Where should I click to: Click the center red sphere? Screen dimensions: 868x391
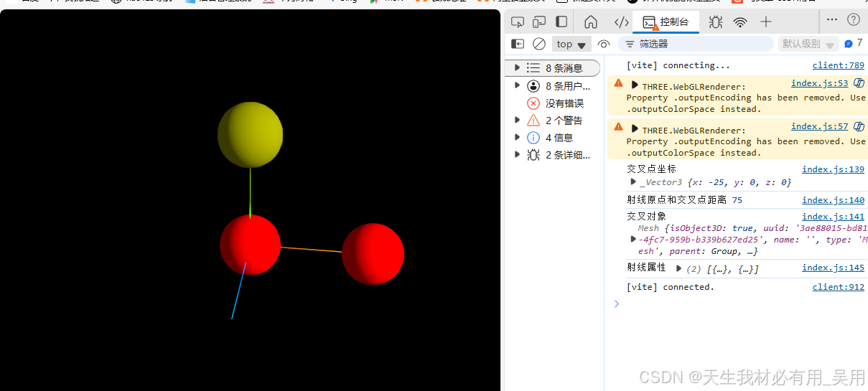(250, 245)
